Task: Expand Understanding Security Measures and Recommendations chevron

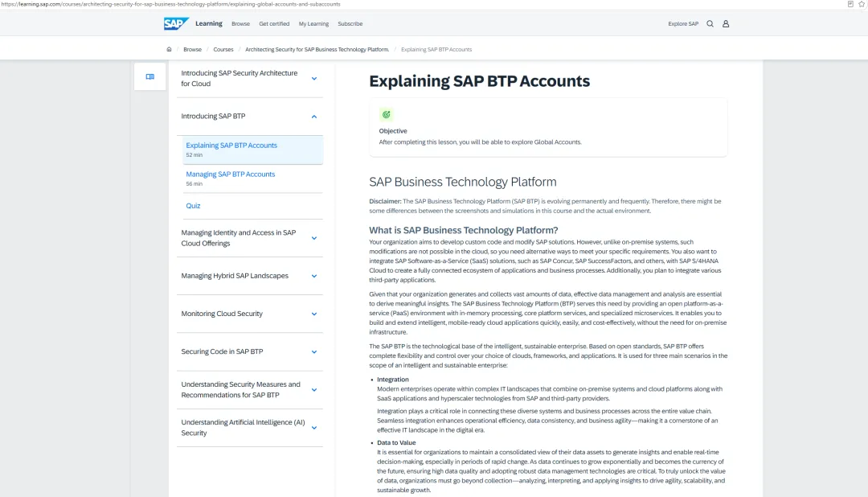Action: pyautogui.click(x=314, y=390)
